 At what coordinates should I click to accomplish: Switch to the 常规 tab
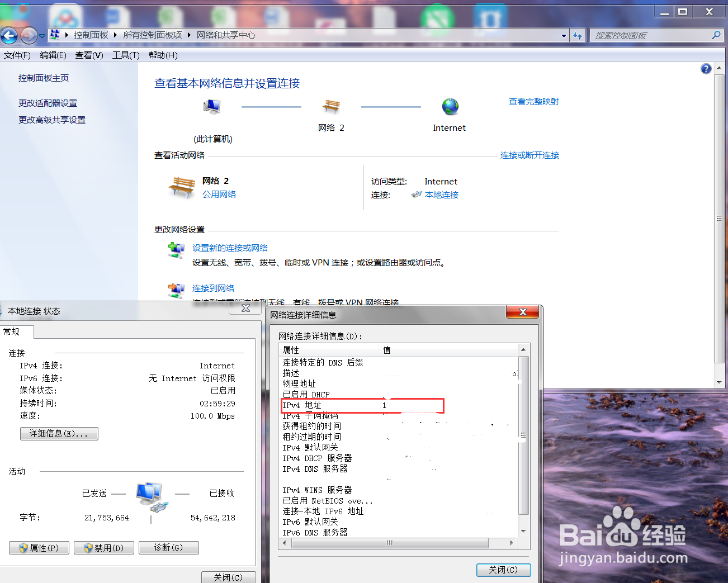(x=12, y=331)
